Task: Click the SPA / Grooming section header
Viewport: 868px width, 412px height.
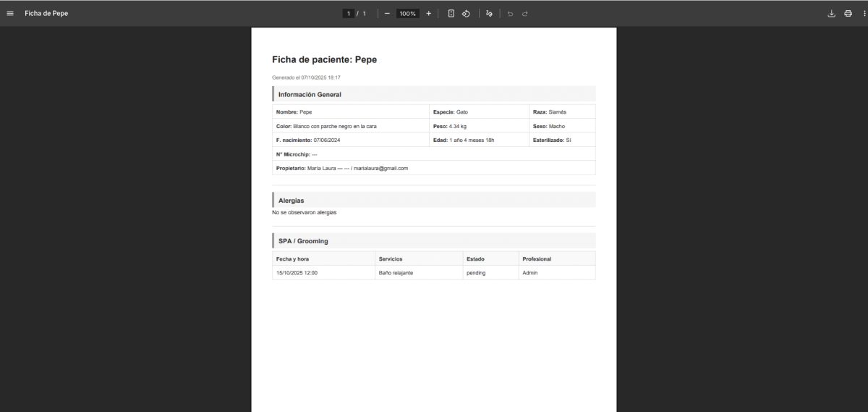Action: click(x=303, y=240)
